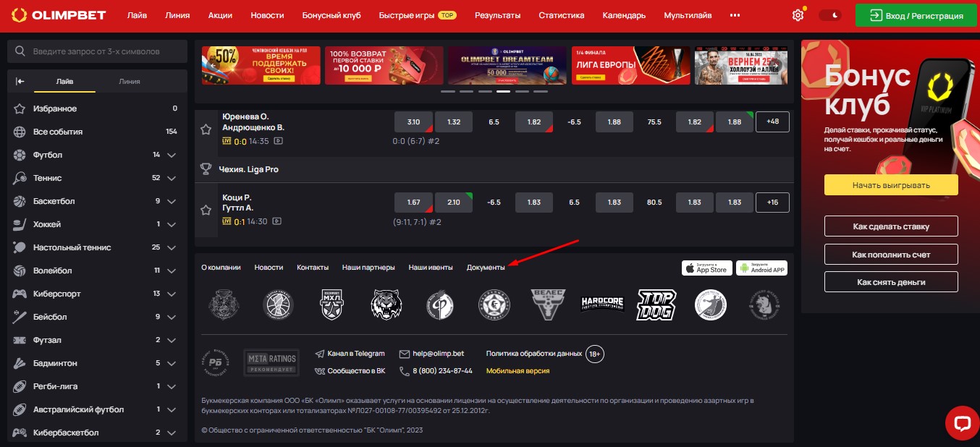Image resolution: width=980 pixels, height=447 pixels.
Task: Click the Hardcore partner logo
Action: point(603,305)
